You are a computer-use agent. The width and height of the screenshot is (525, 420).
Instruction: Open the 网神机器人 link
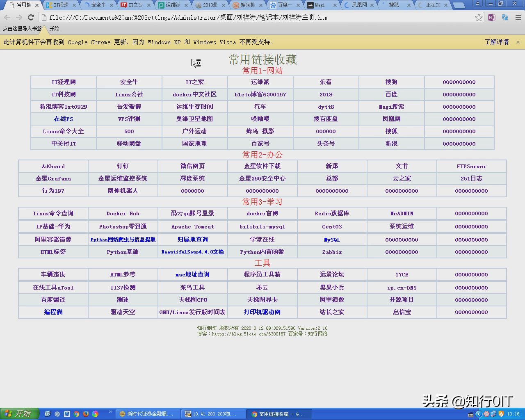tap(123, 191)
